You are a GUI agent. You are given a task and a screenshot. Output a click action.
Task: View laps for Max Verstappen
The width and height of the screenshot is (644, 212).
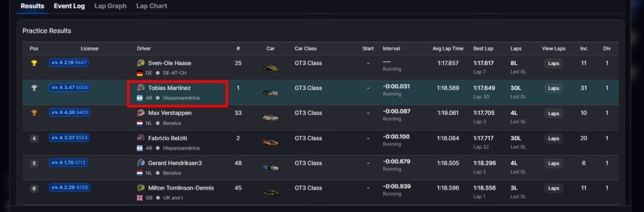553,114
